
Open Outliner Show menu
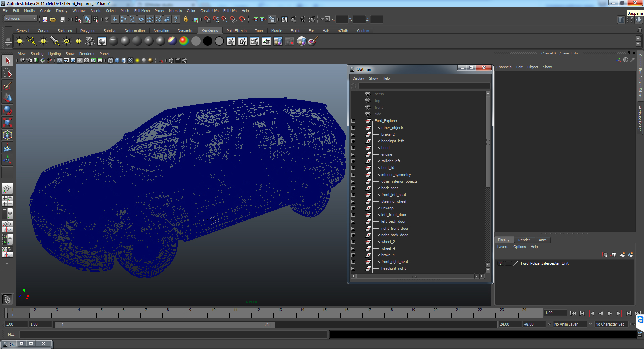[x=373, y=78]
